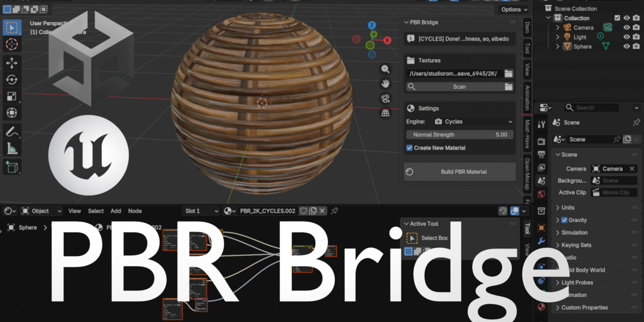Viewport: 644px width, 322px height.
Task: Hide Sphere in the viewport via eye icon
Action: [626, 47]
